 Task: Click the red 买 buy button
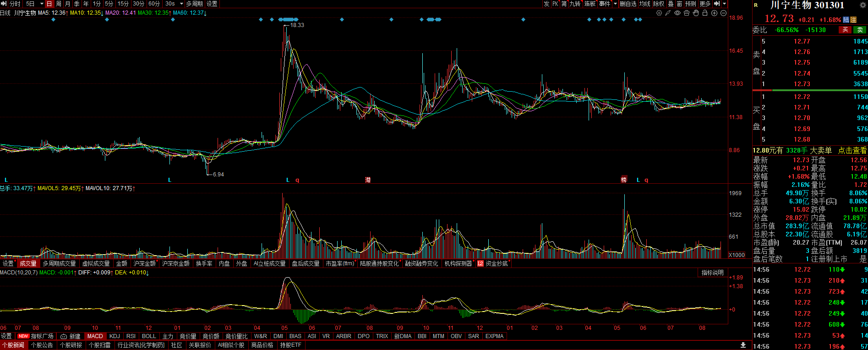coord(845,30)
